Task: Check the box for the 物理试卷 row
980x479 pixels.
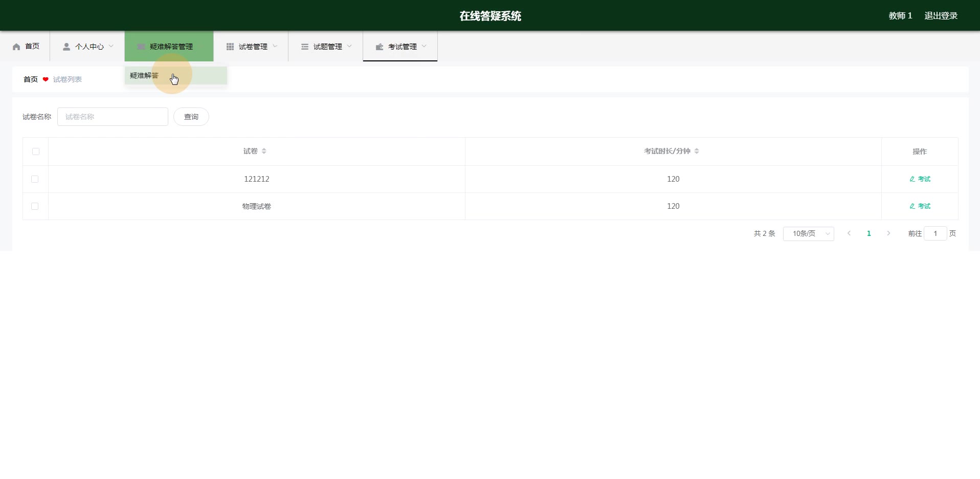Action: tap(35, 206)
